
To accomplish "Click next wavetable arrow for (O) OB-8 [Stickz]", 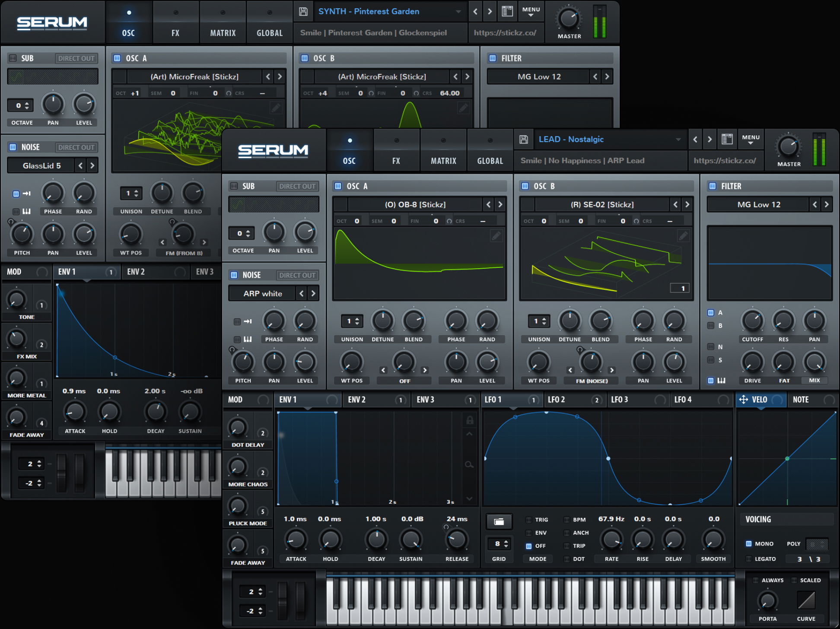I will click(x=500, y=204).
